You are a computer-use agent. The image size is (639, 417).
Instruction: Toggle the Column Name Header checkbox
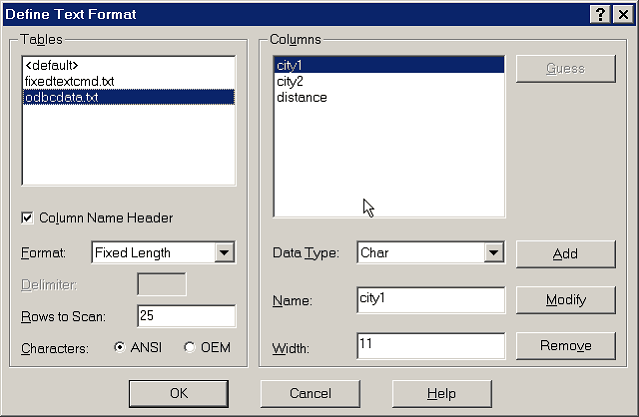28,218
